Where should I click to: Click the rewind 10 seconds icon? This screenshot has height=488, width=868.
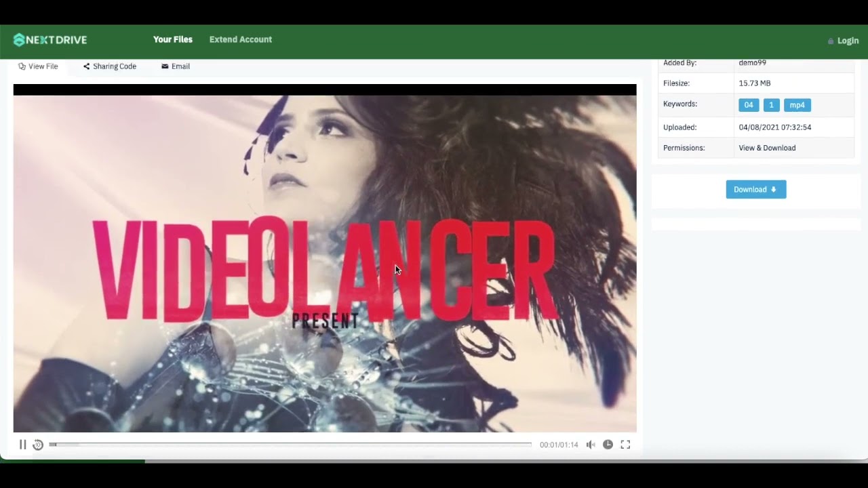click(x=38, y=445)
